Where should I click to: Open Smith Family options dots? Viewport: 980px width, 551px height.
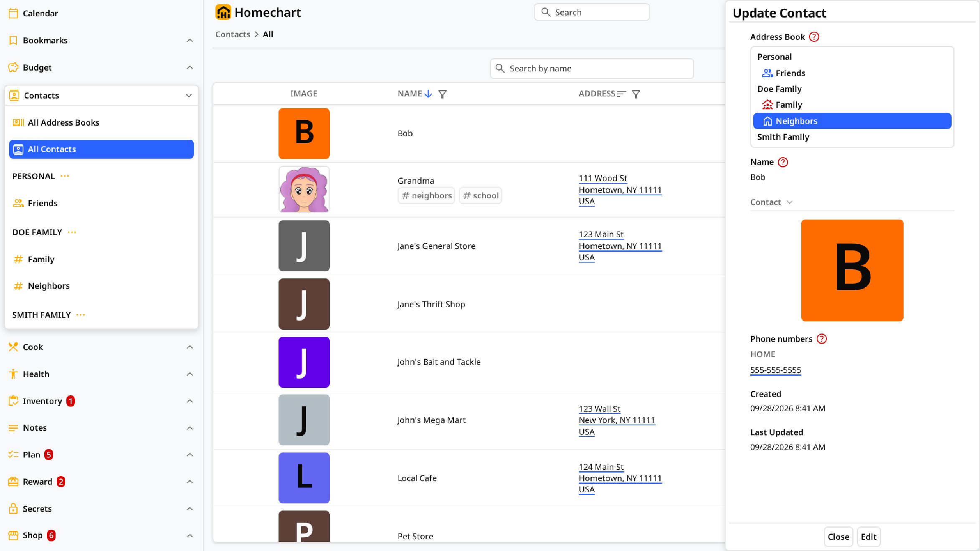tap(81, 315)
